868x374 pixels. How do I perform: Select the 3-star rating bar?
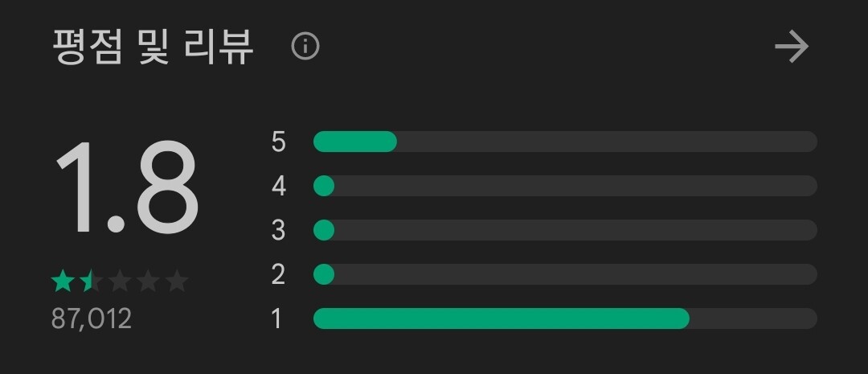pyautogui.click(x=564, y=230)
